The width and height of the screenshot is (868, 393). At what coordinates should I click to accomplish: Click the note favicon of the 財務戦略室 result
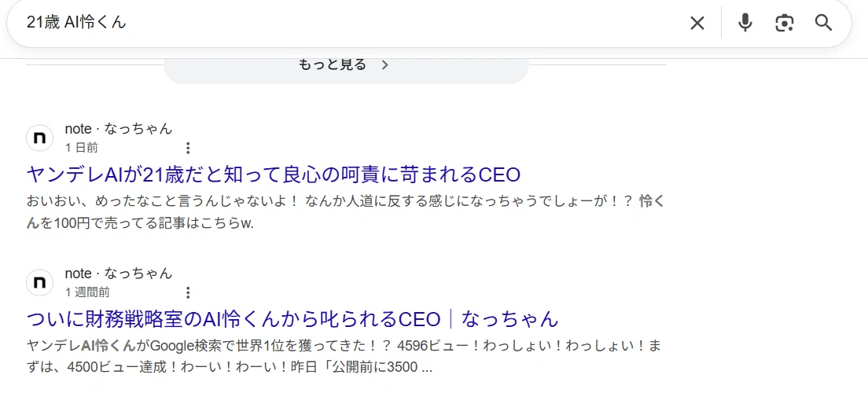tap(40, 282)
